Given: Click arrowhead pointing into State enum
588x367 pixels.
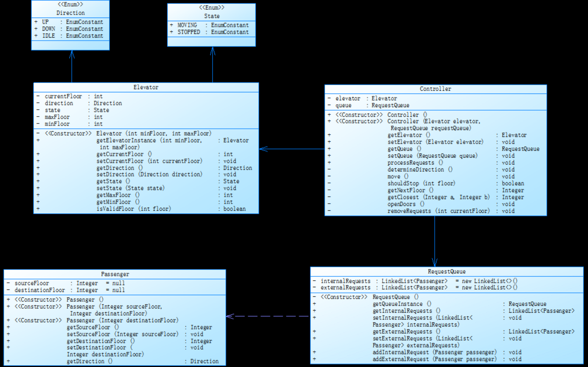Looking at the screenshot, I should [x=213, y=50].
